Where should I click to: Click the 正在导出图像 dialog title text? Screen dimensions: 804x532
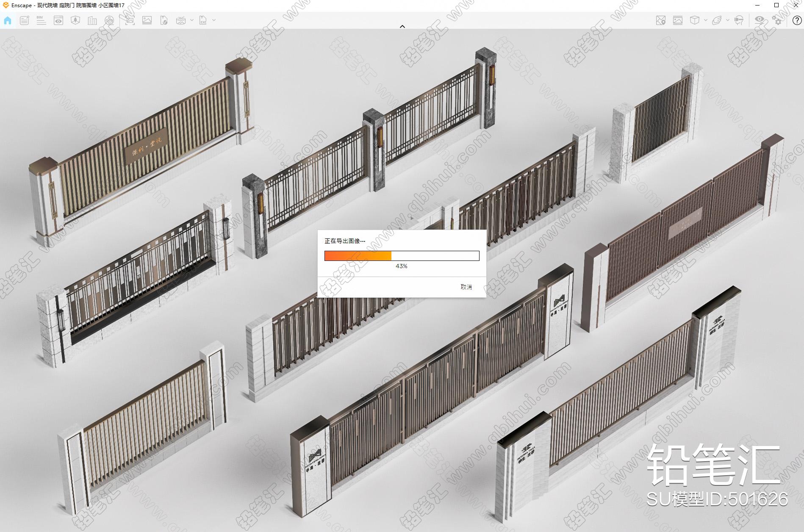pos(345,241)
